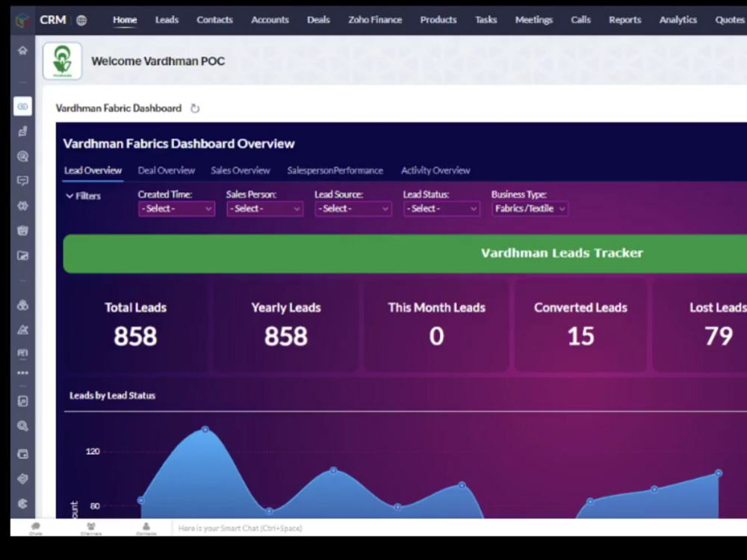Open the Activity Overview tab

[x=436, y=170]
